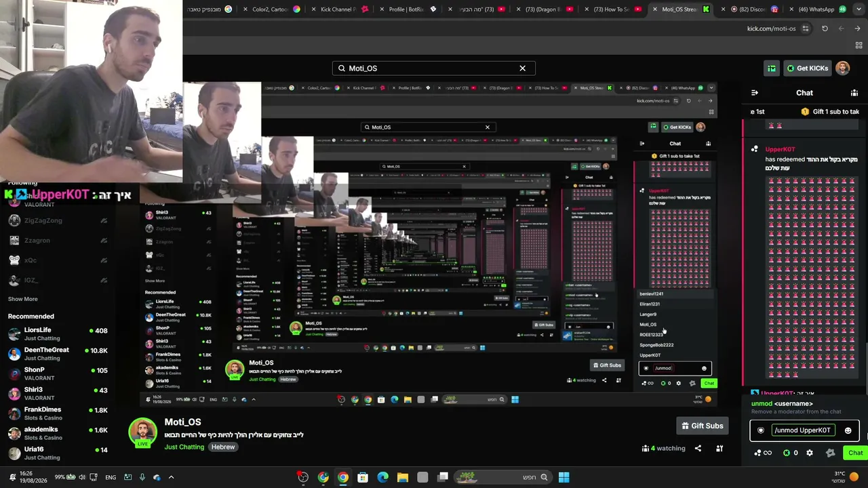Switch to Profile | BotRix browser tab

pyautogui.click(x=407, y=9)
